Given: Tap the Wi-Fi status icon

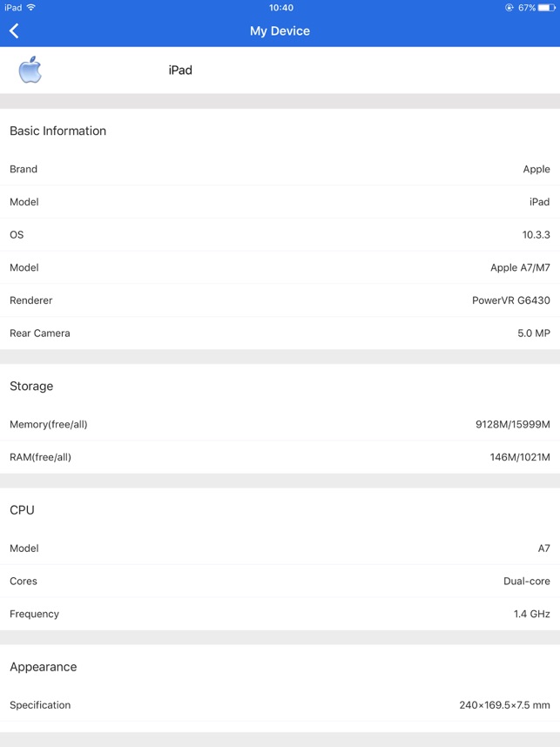Looking at the screenshot, I should coord(31,8).
